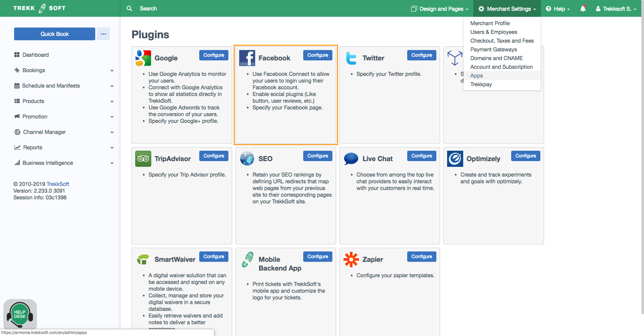The height and width of the screenshot is (336, 644).
Task: Click the Schedule calendar icon
Action: 17,86
